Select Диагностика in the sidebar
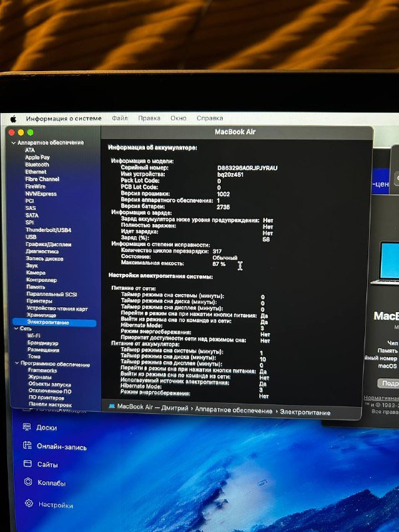 pyautogui.click(x=43, y=251)
